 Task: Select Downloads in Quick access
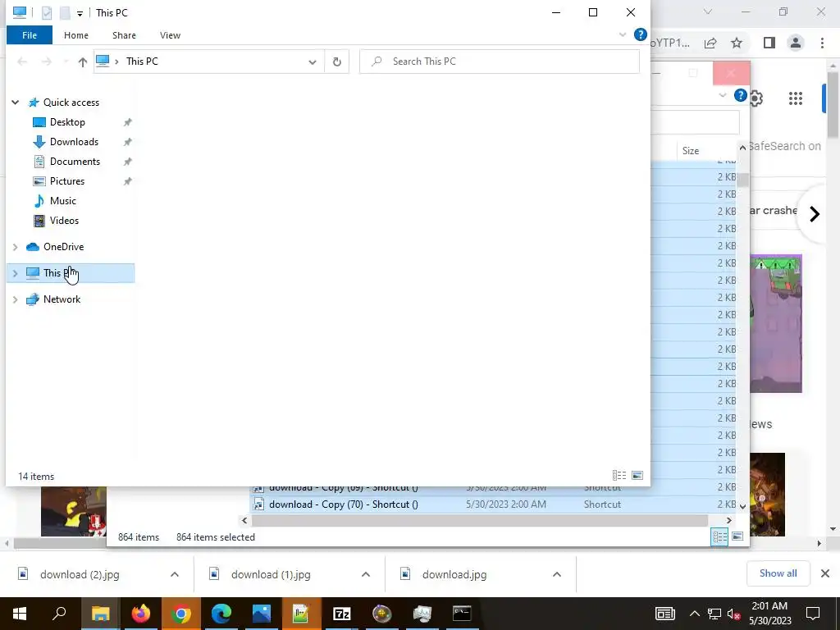tap(74, 142)
